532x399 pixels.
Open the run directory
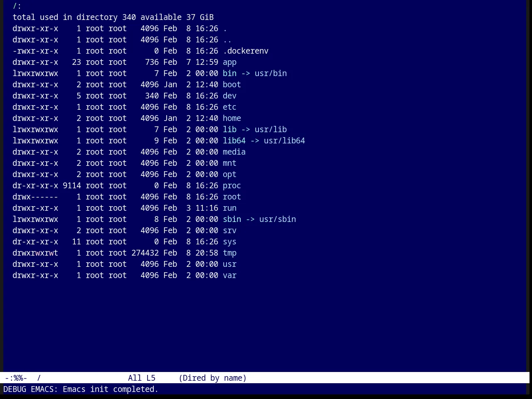[229, 208]
